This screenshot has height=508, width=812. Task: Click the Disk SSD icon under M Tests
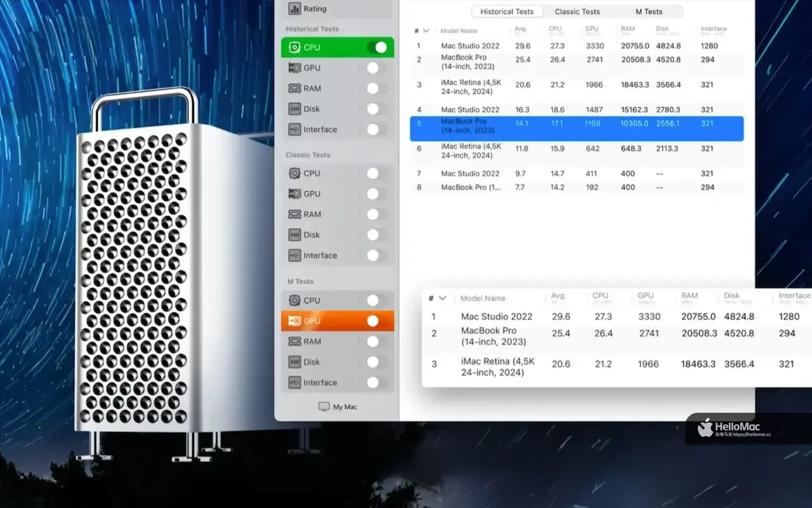[294, 362]
